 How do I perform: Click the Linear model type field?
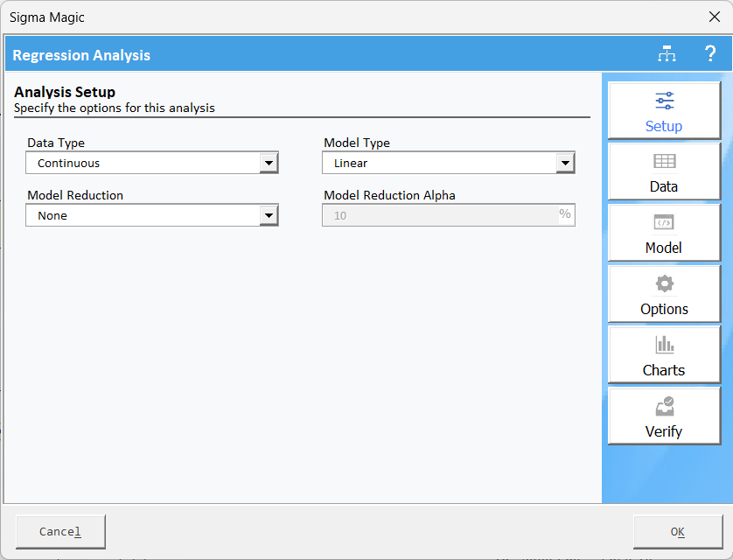coord(449,163)
